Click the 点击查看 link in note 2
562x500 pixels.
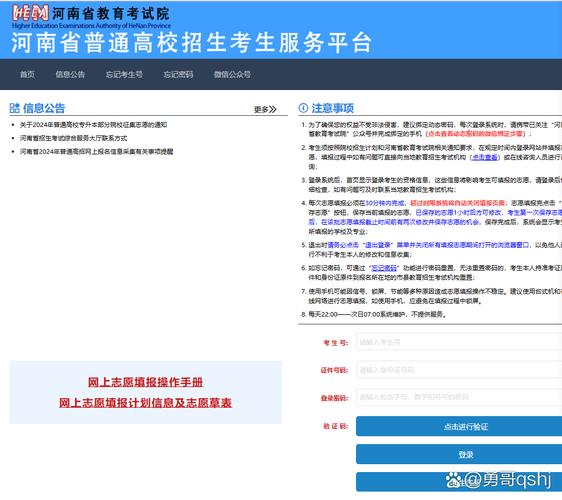[485, 157]
